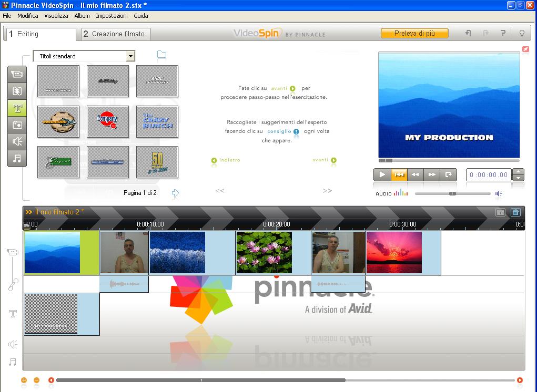Undo the last action with the undo arrow
Screen dimensions: 537x392
click(x=468, y=33)
